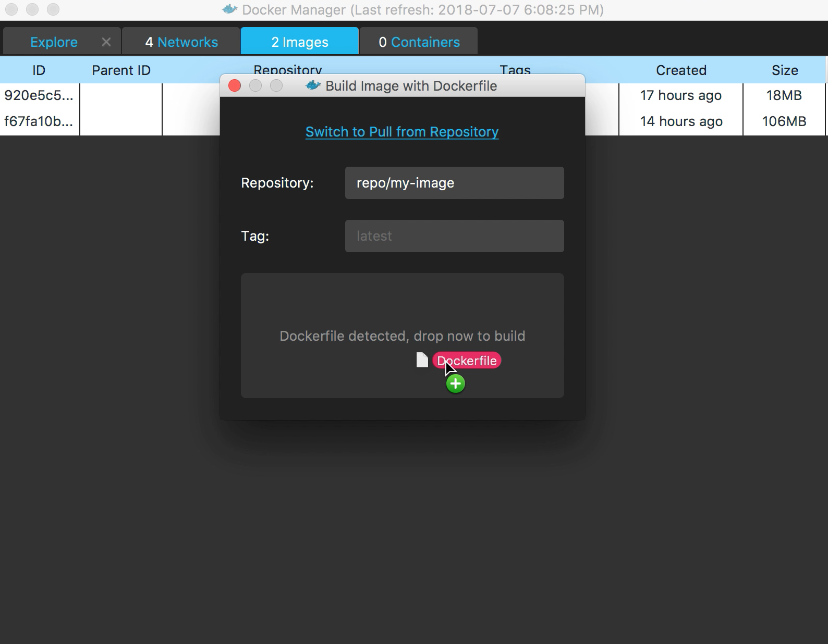Click the Docker whale icon in main title bar

point(229,9)
